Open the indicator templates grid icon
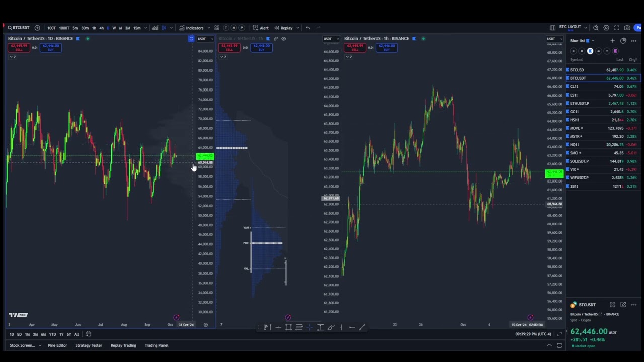 [217, 28]
